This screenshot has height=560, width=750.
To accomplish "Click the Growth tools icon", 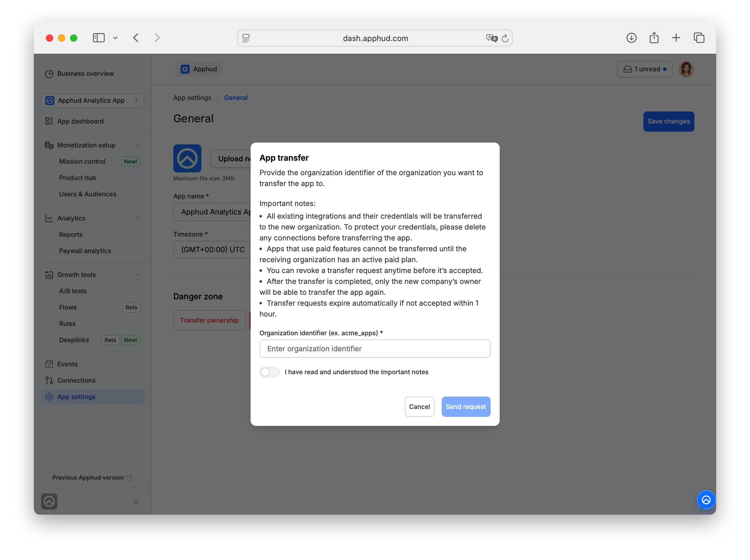I will 49,275.
